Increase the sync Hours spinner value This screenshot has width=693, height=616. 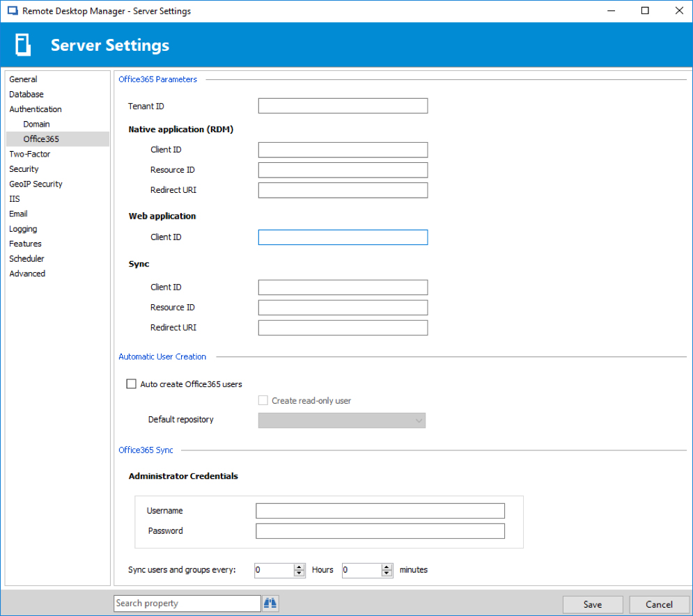point(299,567)
